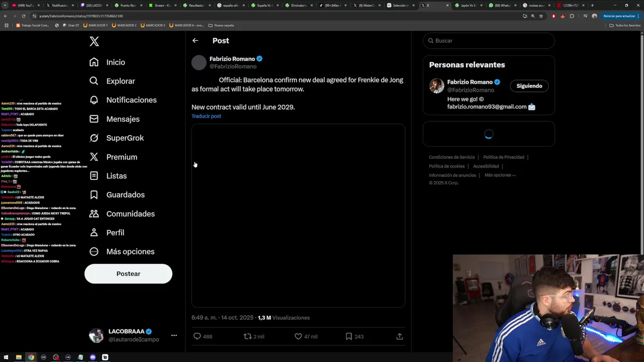Bookmark the post showing 243 saves
Viewport: 644px width, 362px height.
(349, 336)
